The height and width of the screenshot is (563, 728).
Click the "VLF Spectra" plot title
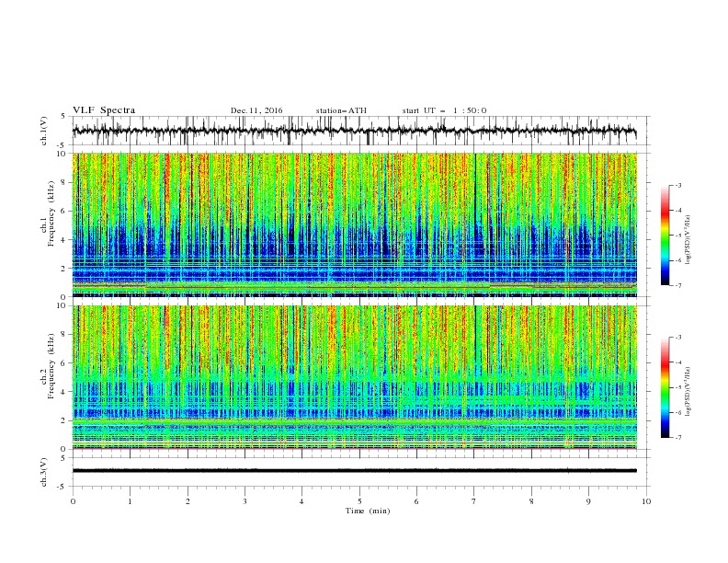point(104,110)
